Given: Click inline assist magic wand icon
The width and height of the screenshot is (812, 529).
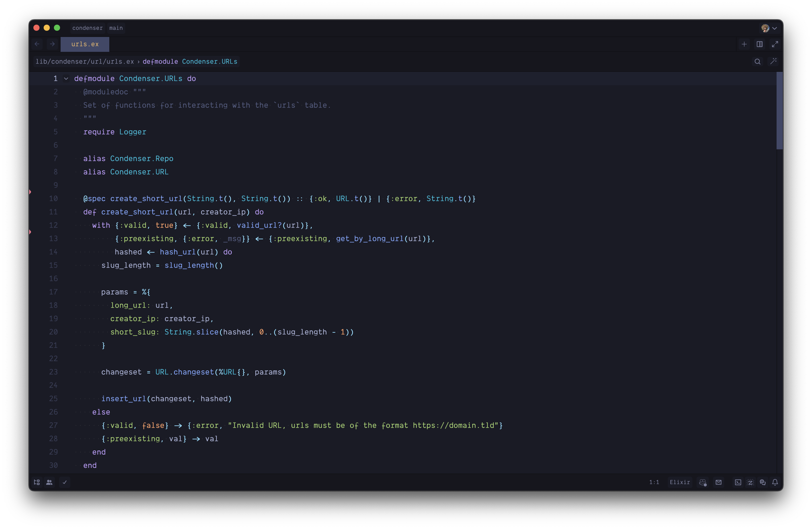Looking at the screenshot, I should coord(774,61).
